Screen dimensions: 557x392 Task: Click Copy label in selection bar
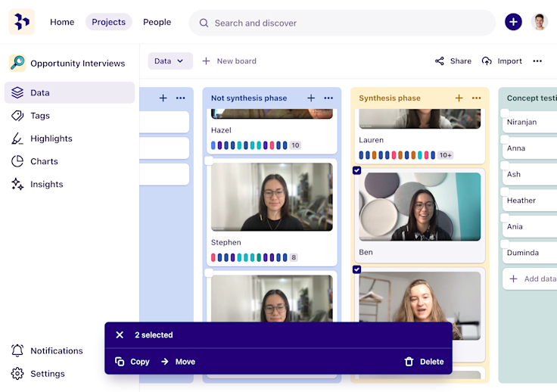click(140, 362)
